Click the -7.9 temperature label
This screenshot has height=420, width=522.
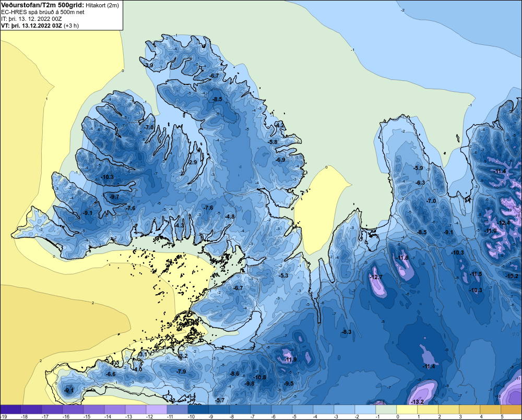(181, 371)
